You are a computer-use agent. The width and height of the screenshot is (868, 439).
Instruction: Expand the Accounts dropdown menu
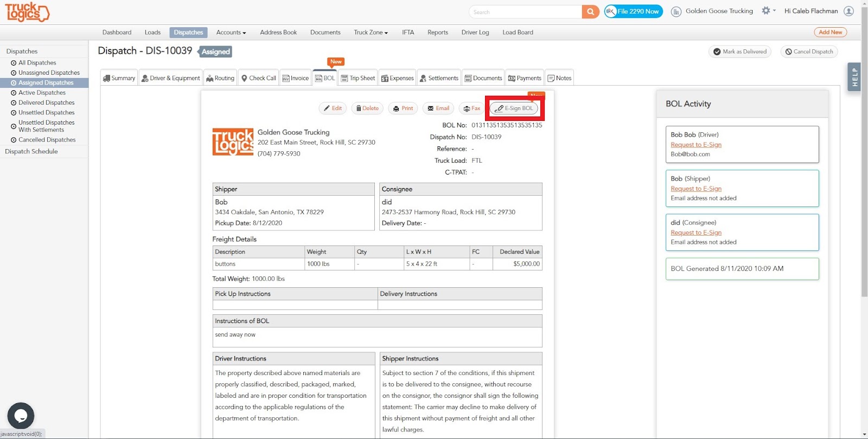pyautogui.click(x=231, y=33)
